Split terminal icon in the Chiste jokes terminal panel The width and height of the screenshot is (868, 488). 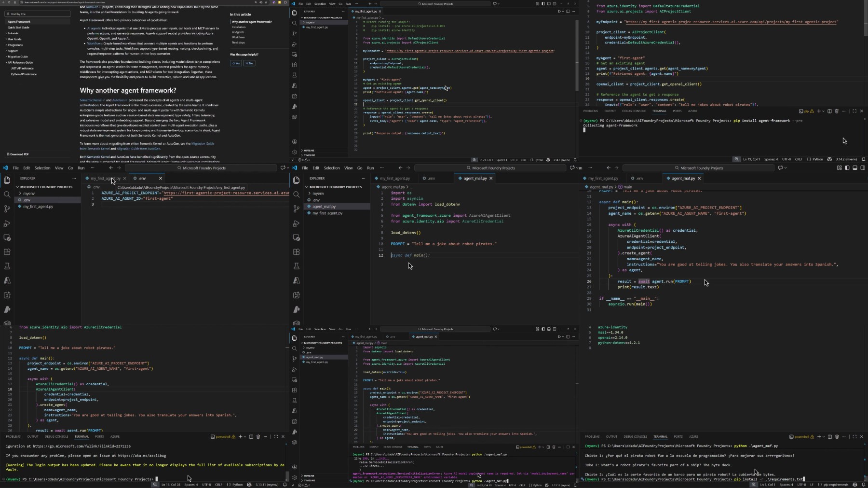(x=829, y=437)
